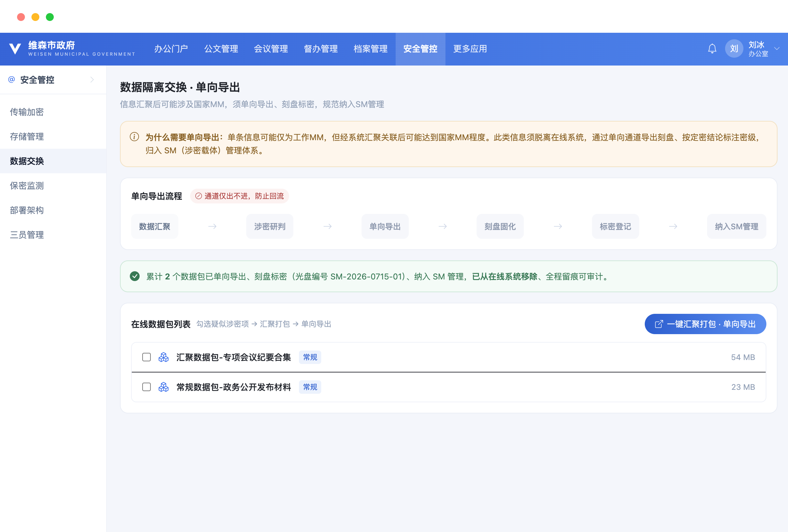The image size is (788, 532).
Task: Click package icon of 汇聚数据包-专项会议纪要合集
Action: (164, 357)
